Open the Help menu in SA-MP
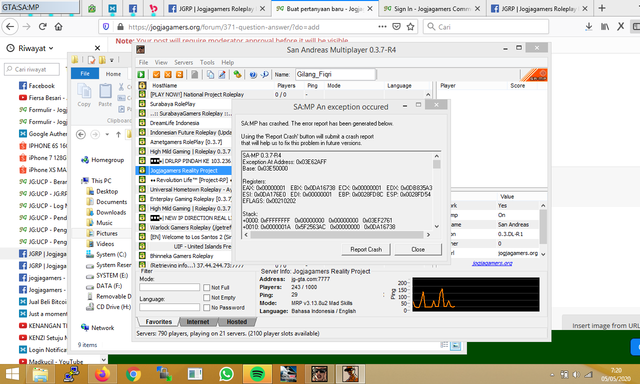 227,62
